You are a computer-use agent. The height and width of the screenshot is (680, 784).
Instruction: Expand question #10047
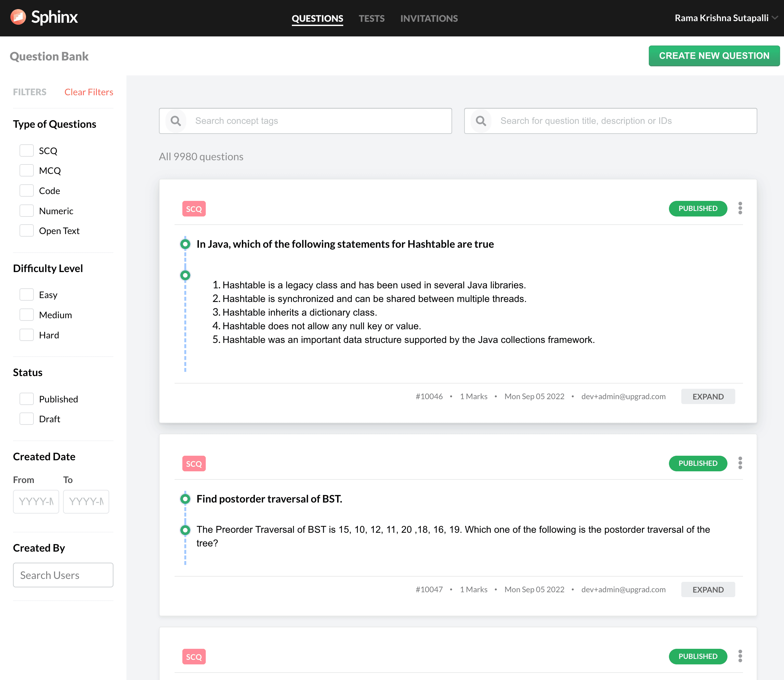click(x=708, y=590)
